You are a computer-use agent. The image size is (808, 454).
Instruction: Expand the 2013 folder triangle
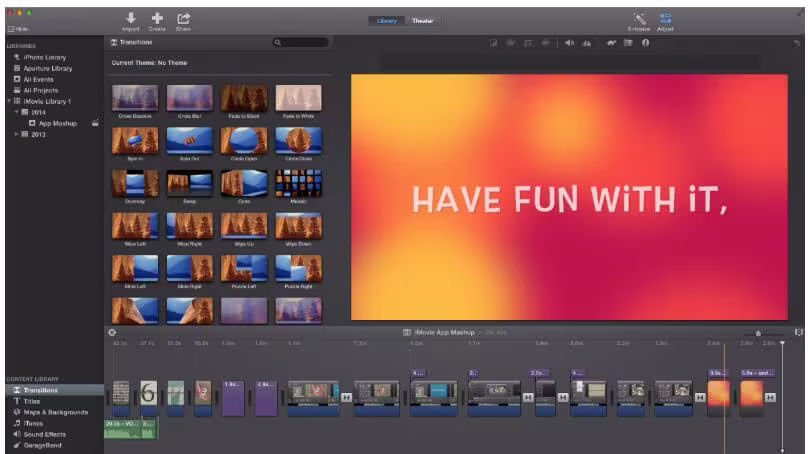(x=16, y=134)
